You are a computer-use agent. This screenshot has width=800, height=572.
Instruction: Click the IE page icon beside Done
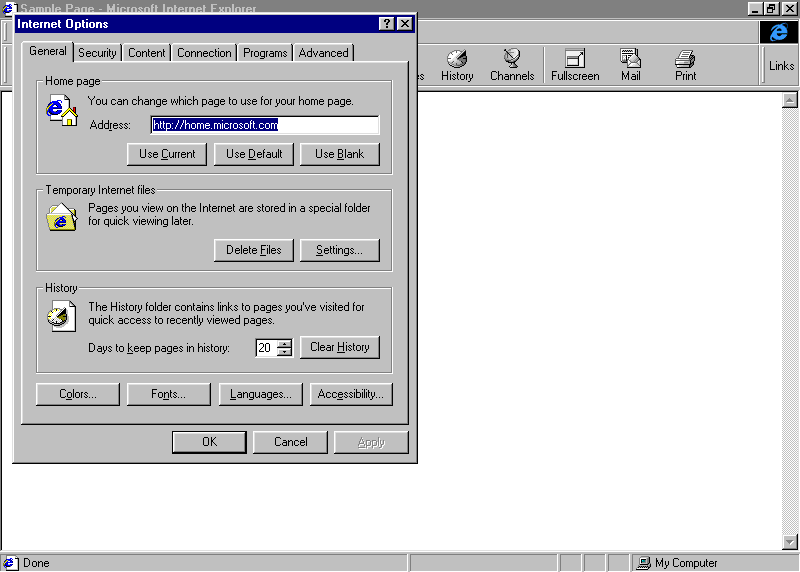point(10,563)
